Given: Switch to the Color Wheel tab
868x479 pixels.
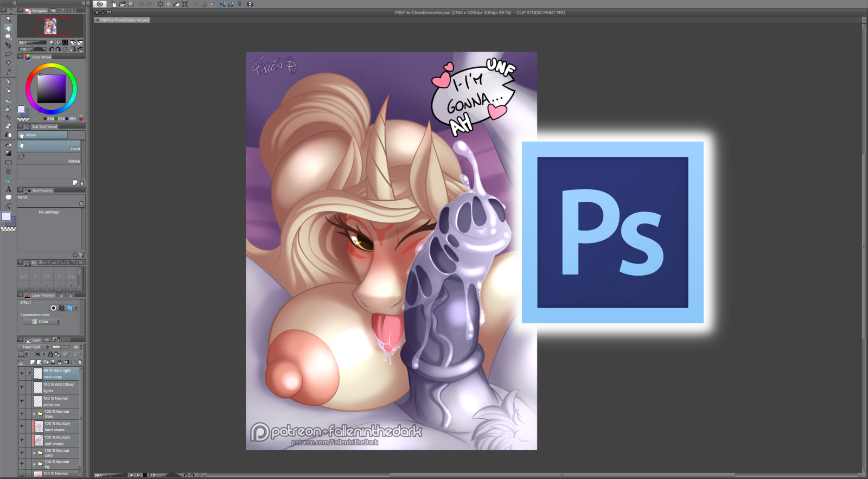Looking at the screenshot, I should 39,57.
